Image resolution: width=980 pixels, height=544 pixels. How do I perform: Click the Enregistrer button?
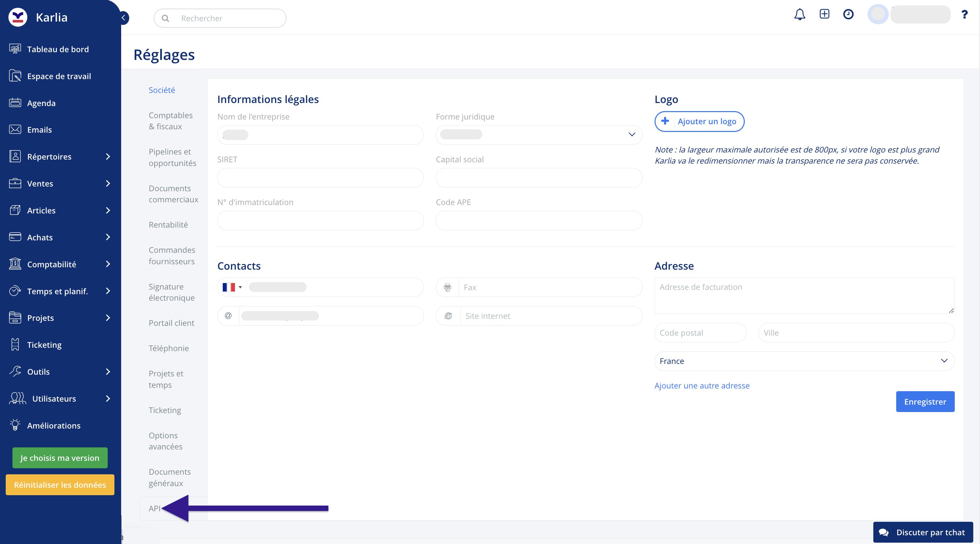pos(924,402)
